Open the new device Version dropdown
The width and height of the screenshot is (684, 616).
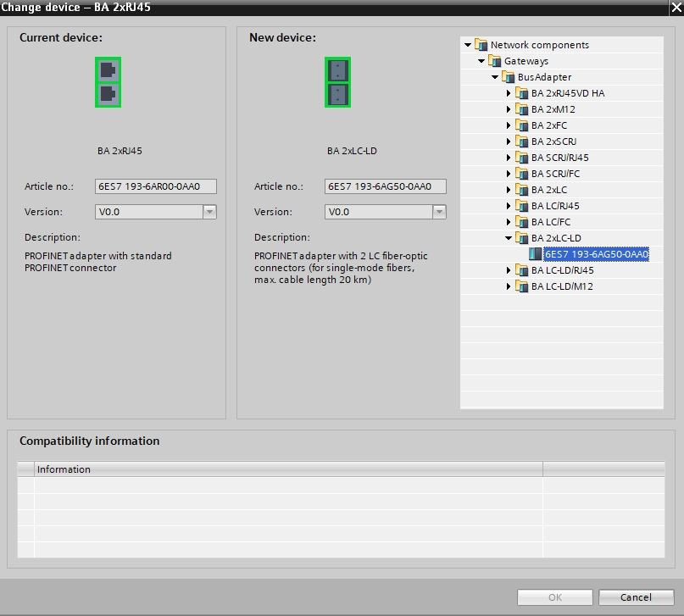[439, 213]
